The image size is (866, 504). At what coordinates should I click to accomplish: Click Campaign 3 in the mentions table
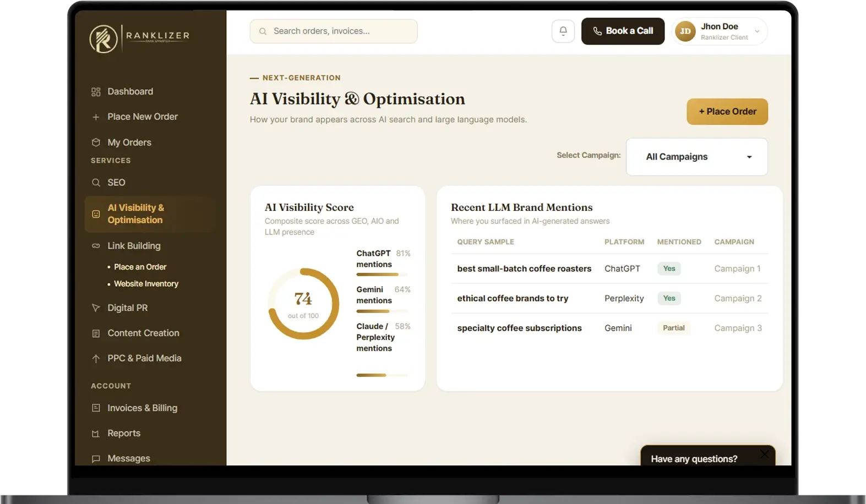[738, 328]
